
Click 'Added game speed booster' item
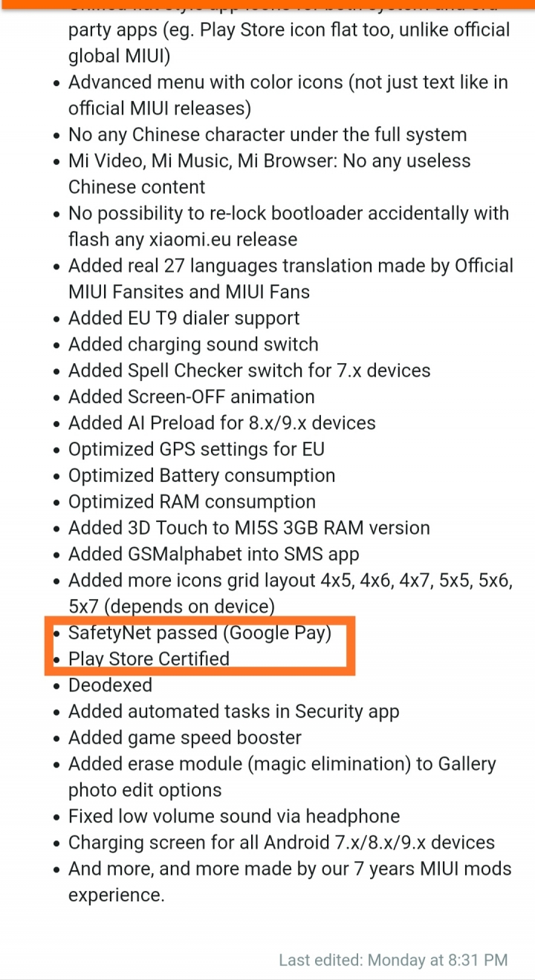(x=185, y=738)
